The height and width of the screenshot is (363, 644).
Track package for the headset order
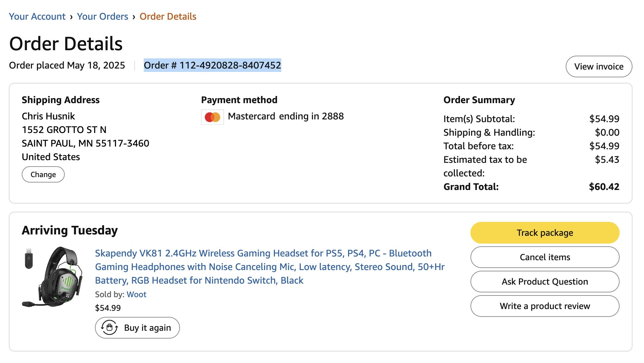[x=545, y=233]
